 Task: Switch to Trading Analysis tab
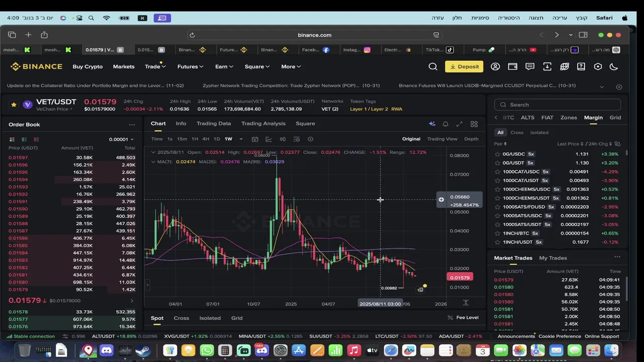coord(263,124)
